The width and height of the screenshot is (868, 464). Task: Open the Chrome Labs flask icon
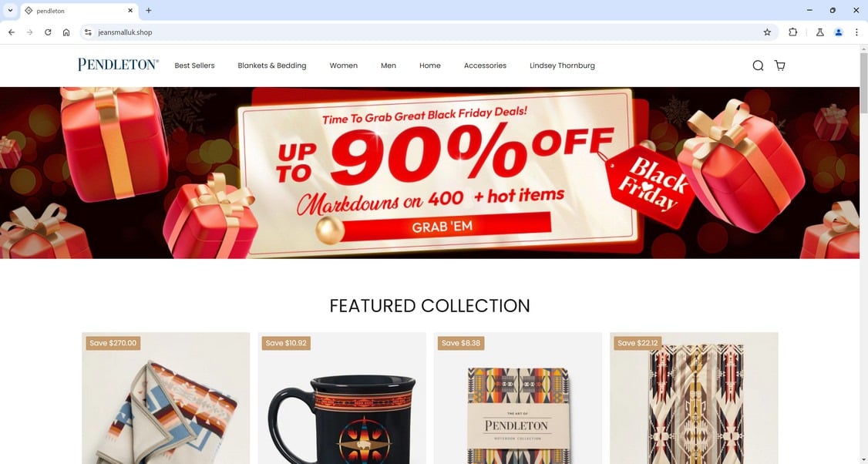coord(820,32)
